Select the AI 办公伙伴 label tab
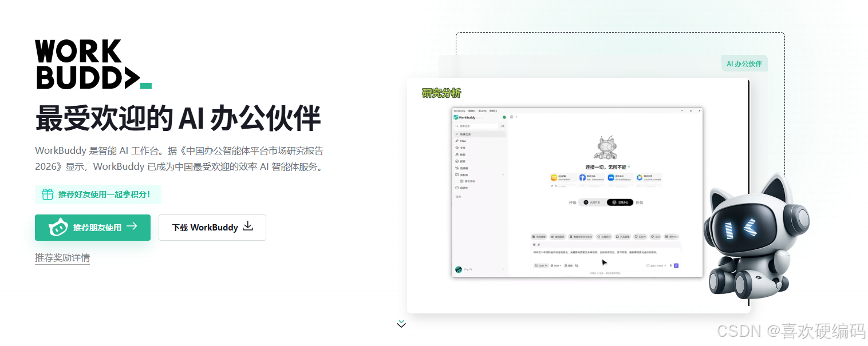The width and height of the screenshot is (868, 346). pos(744,63)
